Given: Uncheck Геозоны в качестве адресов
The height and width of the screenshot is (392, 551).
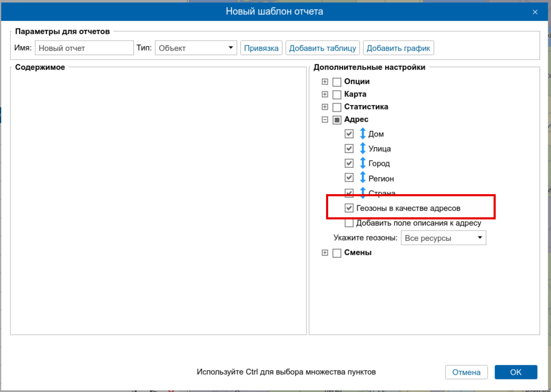Looking at the screenshot, I should 349,208.
